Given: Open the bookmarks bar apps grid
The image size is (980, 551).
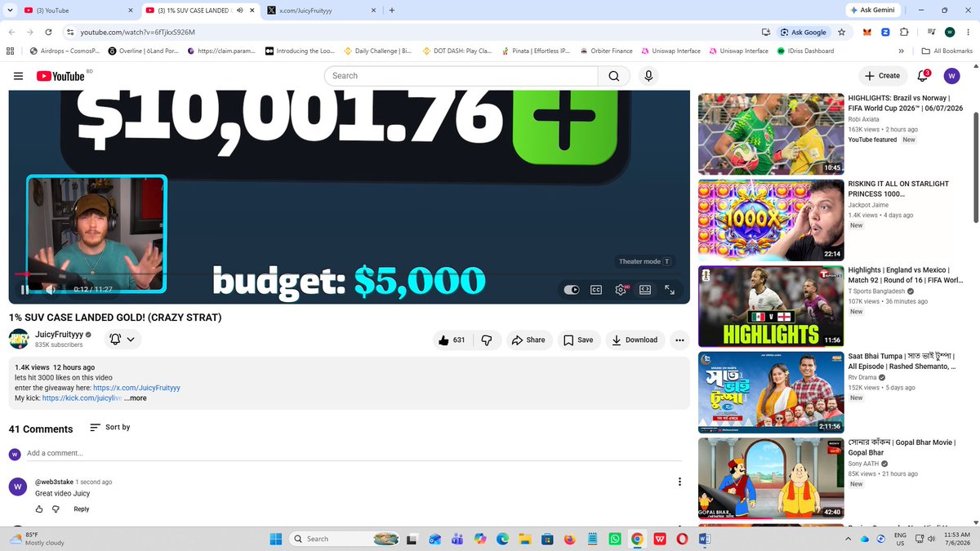Looking at the screenshot, I should (11, 51).
